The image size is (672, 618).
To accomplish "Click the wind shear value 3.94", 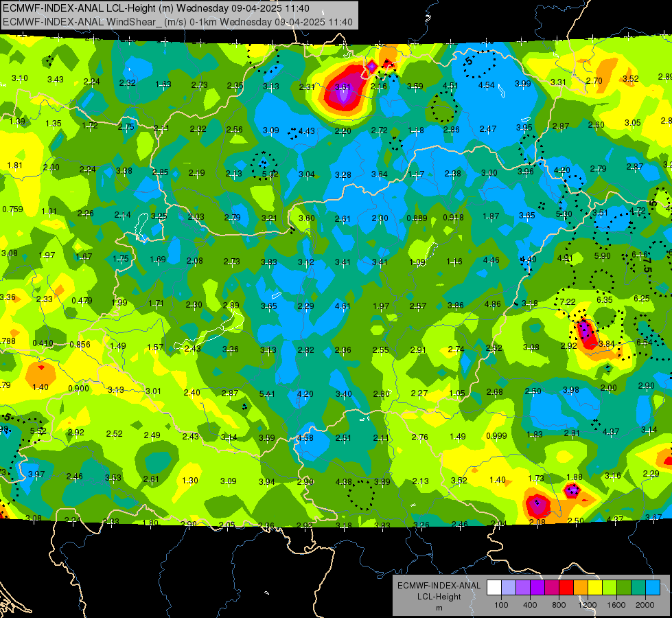I will pos(266,481).
